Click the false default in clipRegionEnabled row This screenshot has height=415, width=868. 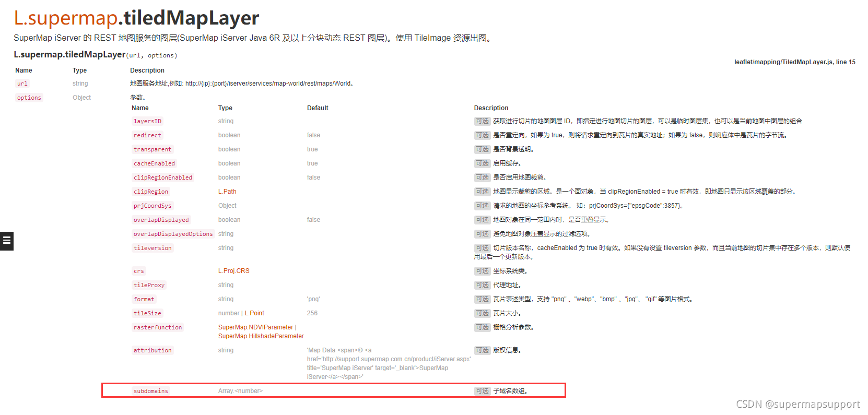click(313, 177)
